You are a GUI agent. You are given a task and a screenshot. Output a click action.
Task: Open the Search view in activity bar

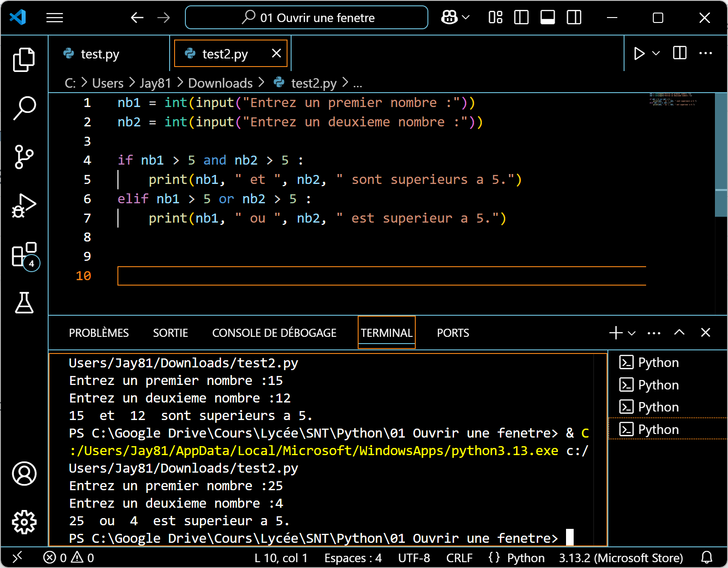[24, 108]
